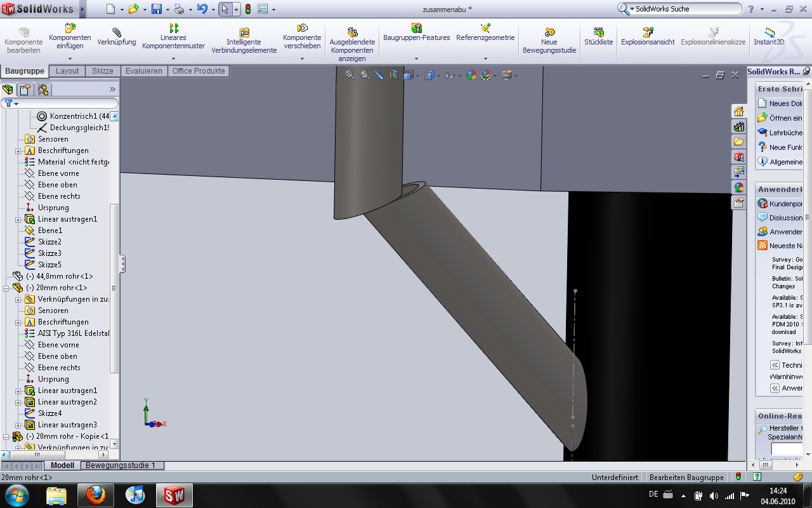This screenshot has width=812, height=508.
Task: Open the Office Produkte tab
Action: coord(199,71)
